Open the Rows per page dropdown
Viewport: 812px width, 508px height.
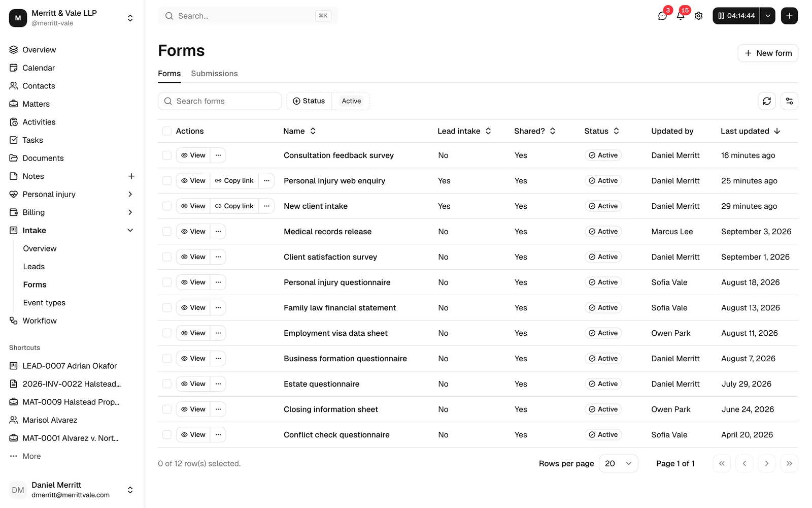[x=618, y=463]
